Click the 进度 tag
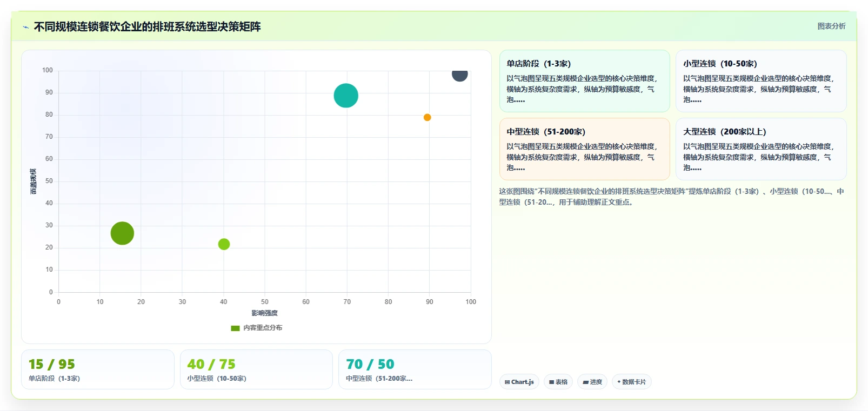This screenshot has height=411, width=868. tap(592, 382)
